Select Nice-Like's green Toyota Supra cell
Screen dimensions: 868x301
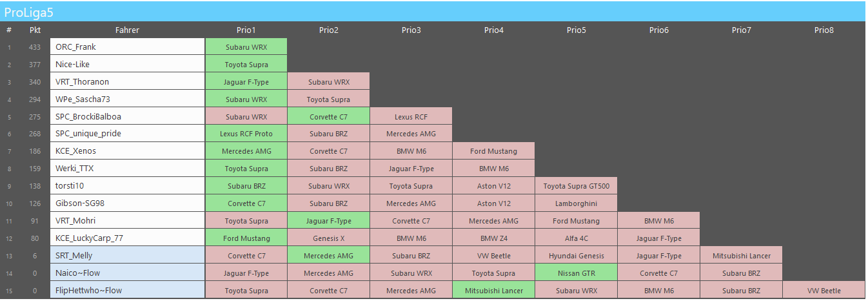click(246, 65)
